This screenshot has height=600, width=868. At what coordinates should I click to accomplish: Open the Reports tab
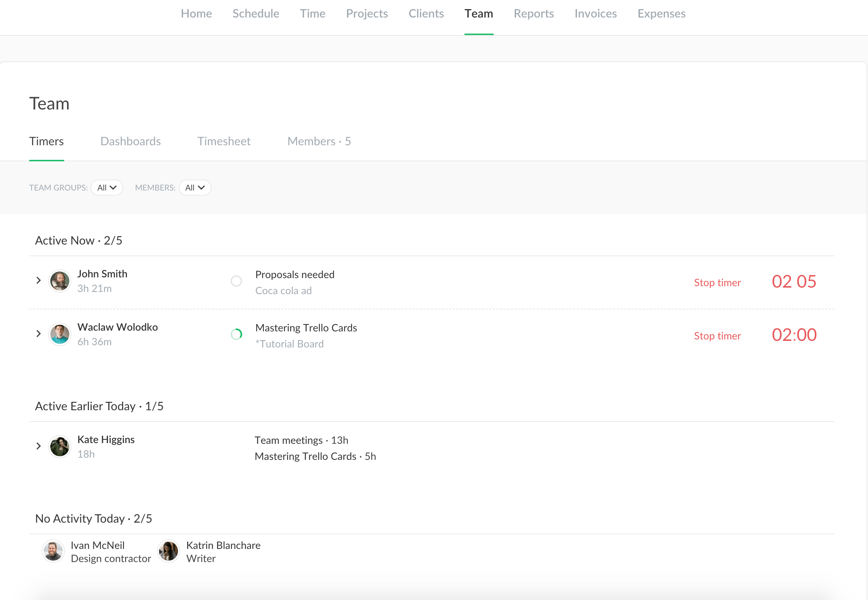[533, 14]
